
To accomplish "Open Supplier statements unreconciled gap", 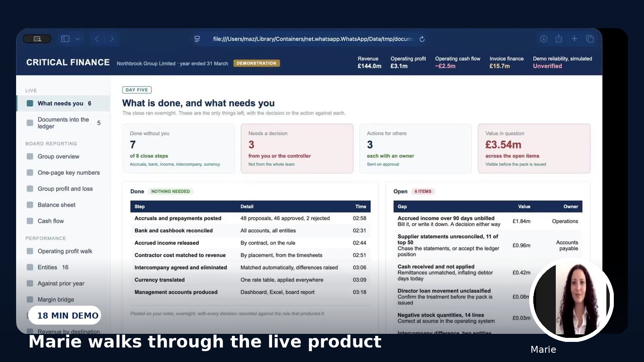I will click(488, 245).
